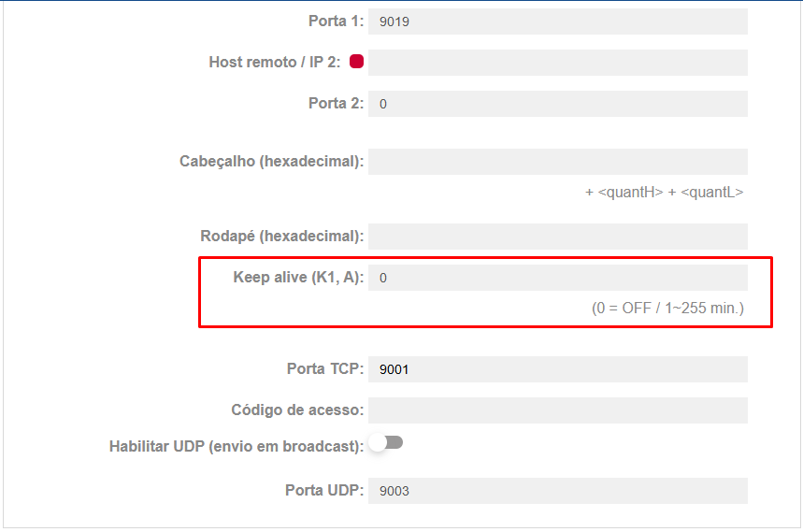Click the "Keep alive (K1, A):" label

[298, 278]
